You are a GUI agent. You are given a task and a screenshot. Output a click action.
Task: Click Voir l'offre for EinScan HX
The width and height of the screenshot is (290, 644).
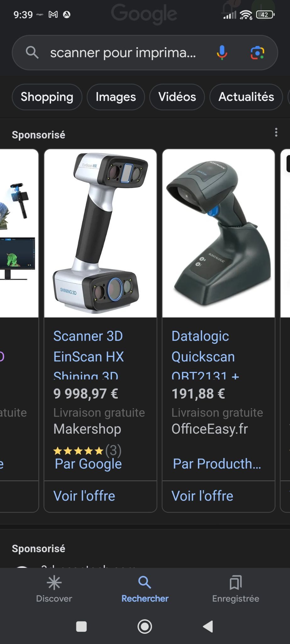tap(84, 496)
